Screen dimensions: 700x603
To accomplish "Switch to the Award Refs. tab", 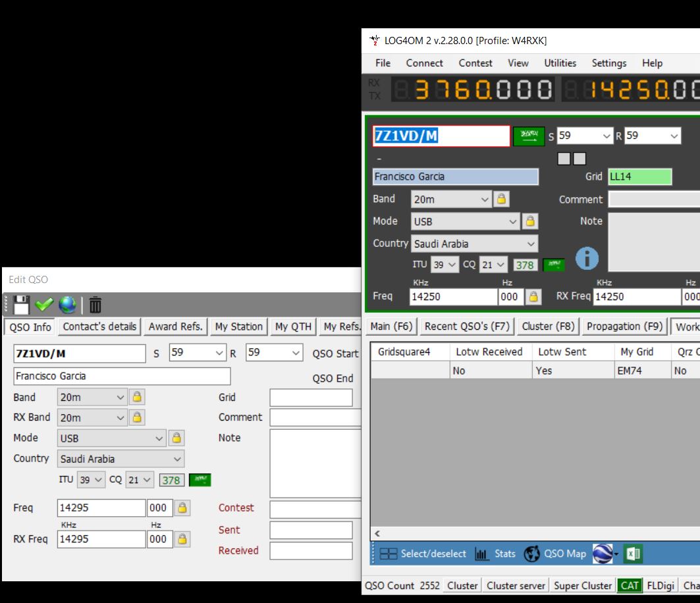I will 175,327.
